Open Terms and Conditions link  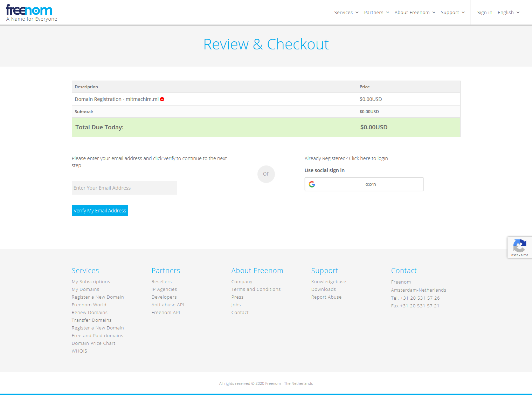point(256,290)
